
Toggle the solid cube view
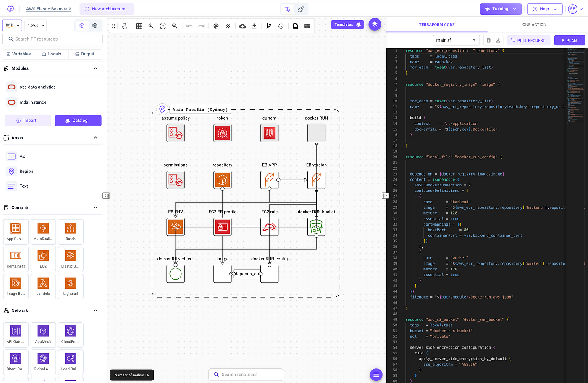pos(95,26)
